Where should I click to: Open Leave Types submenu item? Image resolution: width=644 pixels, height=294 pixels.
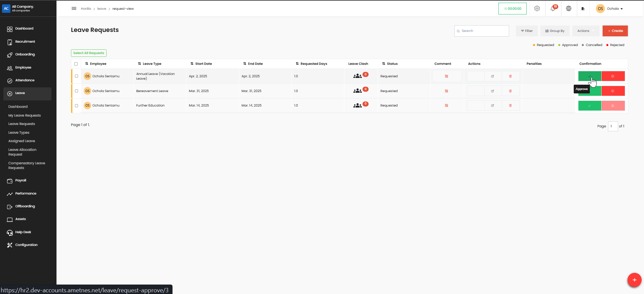point(19,133)
